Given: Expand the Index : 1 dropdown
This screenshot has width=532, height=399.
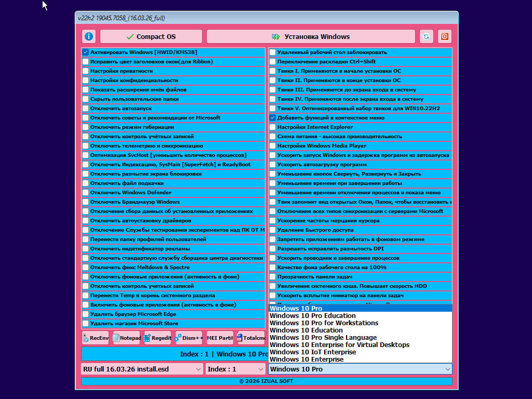Looking at the screenshot, I should (x=235, y=369).
